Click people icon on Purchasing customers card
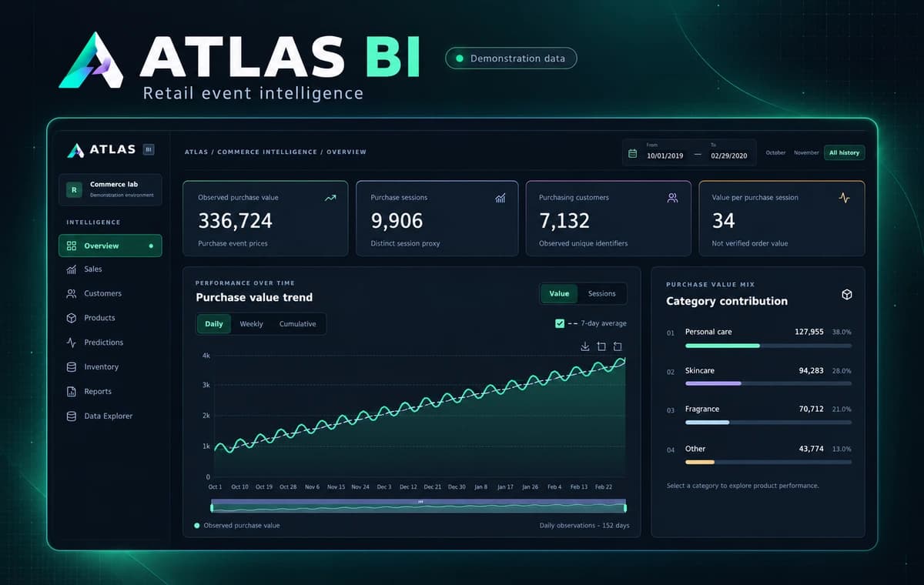 672,198
